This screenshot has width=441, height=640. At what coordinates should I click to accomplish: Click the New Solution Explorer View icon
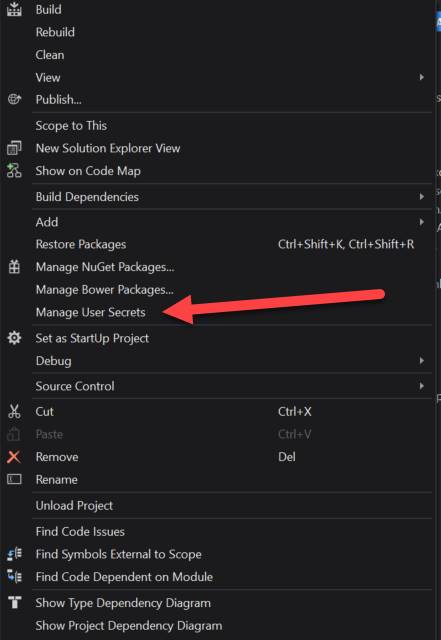14,148
